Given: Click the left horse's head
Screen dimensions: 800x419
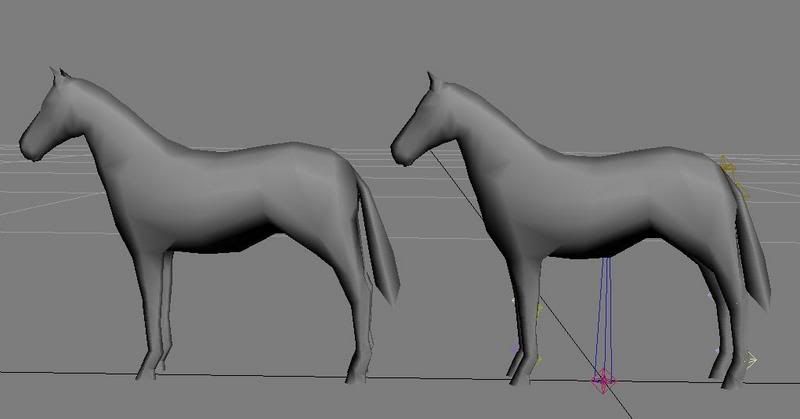Looking at the screenshot, I should pos(50,115).
